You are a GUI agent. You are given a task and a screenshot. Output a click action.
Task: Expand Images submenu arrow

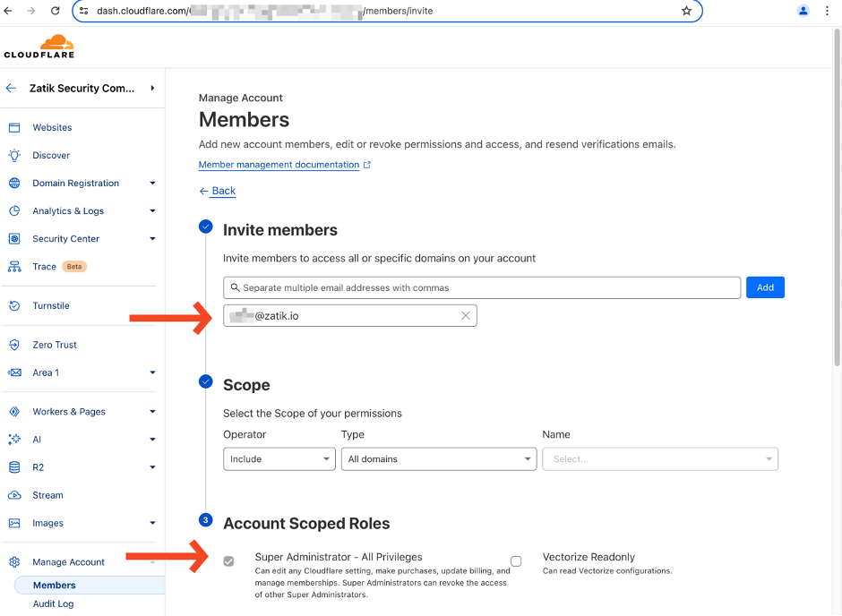point(152,524)
